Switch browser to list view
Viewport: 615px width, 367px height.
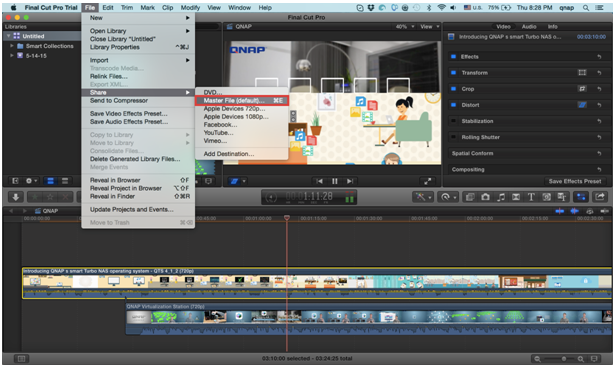pyautogui.click(x=65, y=181)
